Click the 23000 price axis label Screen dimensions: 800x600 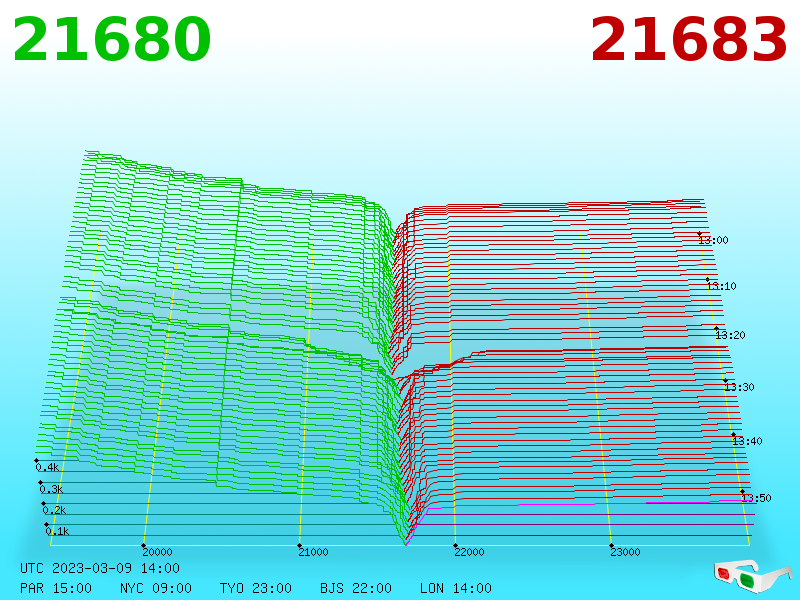(x=626, y=552)
